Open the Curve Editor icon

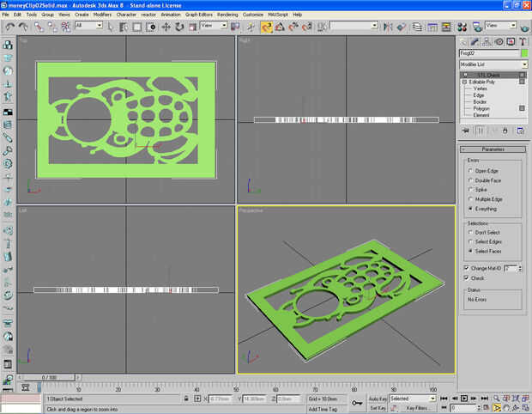pos(432,27)
